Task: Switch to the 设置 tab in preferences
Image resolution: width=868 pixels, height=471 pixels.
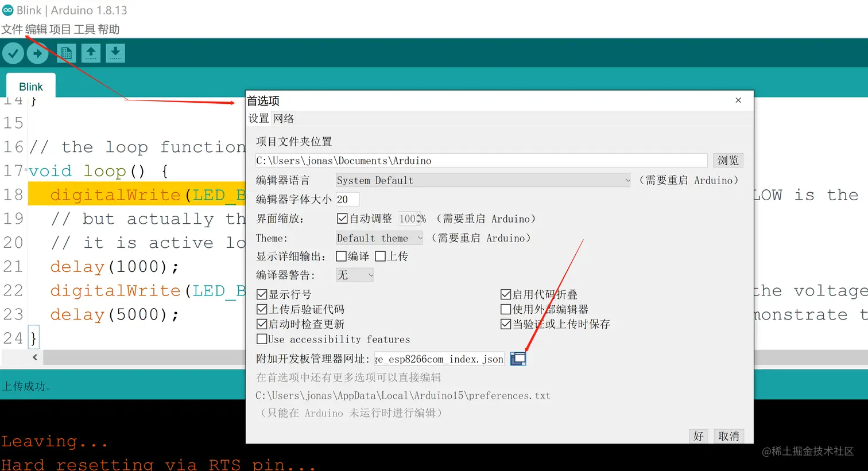Action: 258,118
